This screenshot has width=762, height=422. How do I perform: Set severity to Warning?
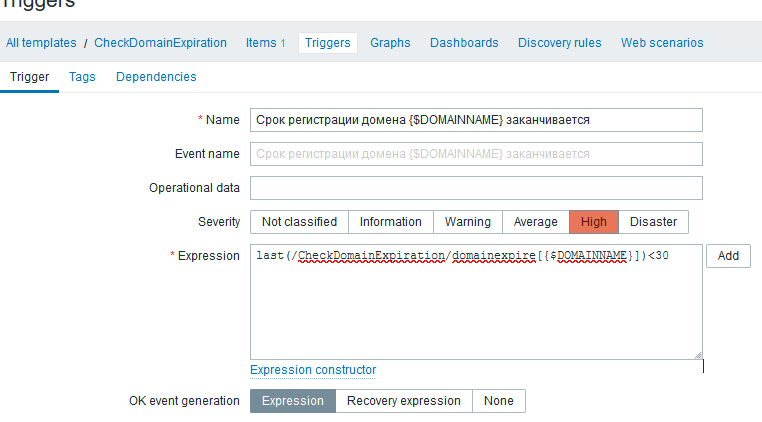coord(468,222)
